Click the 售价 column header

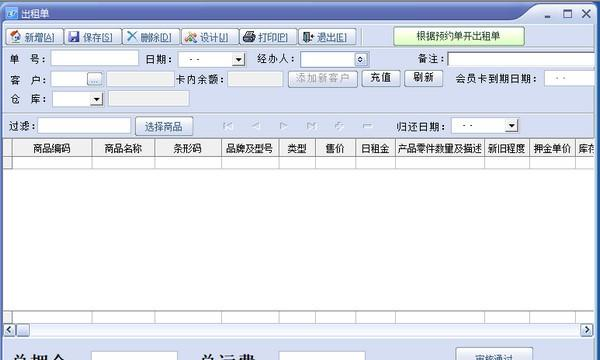tap(336, 148)
